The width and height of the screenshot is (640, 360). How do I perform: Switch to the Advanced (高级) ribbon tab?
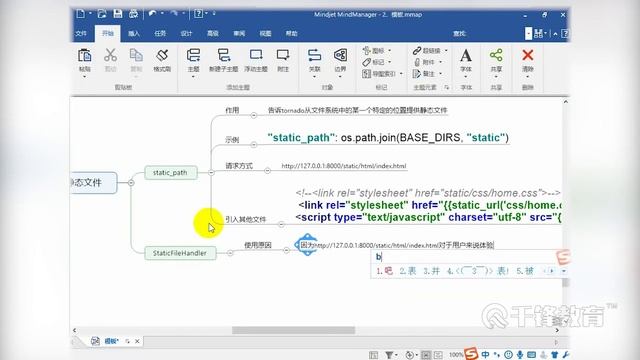point(213,33)
